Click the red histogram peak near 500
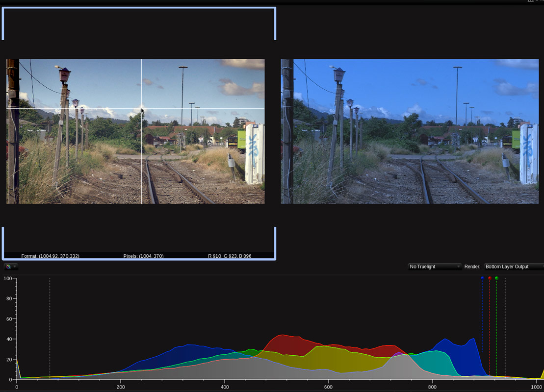 coord(281,338)
